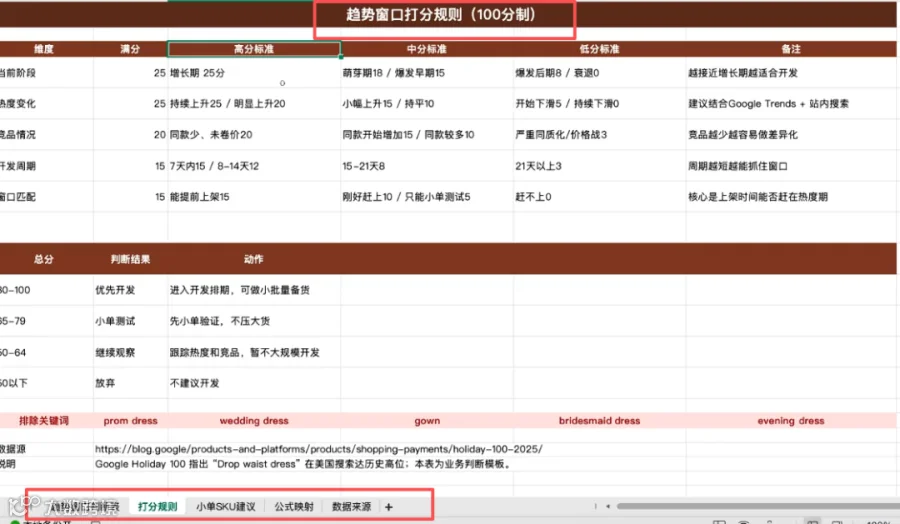Image resolution: width=900 pixels, height=524 pixels.
Task: Click the cell 竞品越少越容易做差异化
Action: tap(791, 135)
